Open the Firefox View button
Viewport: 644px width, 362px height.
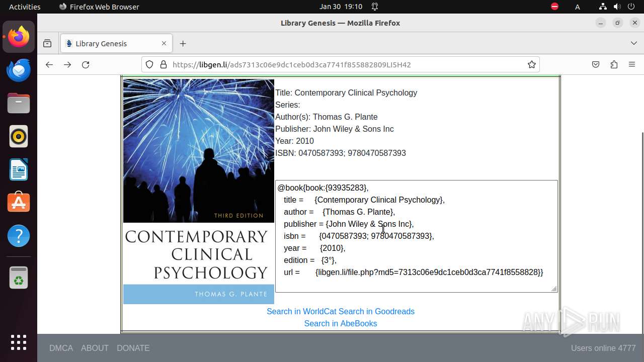(x=47, y=43)
